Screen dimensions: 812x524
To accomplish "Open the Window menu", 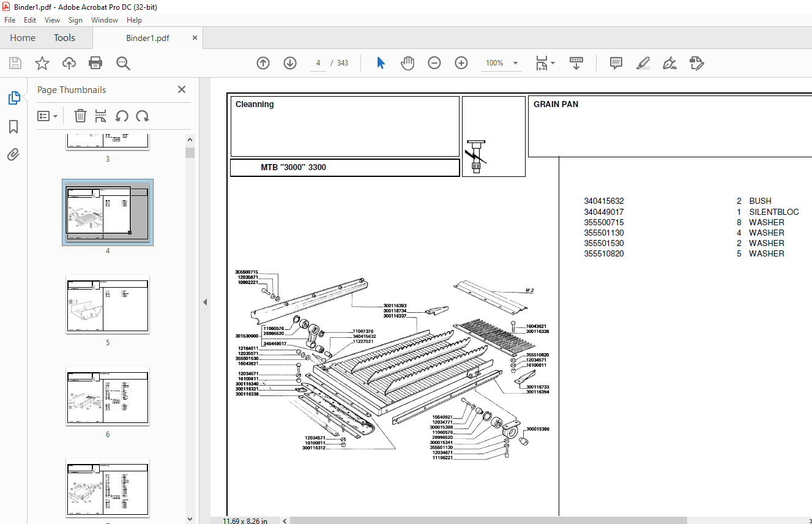I will click(105, 20).
